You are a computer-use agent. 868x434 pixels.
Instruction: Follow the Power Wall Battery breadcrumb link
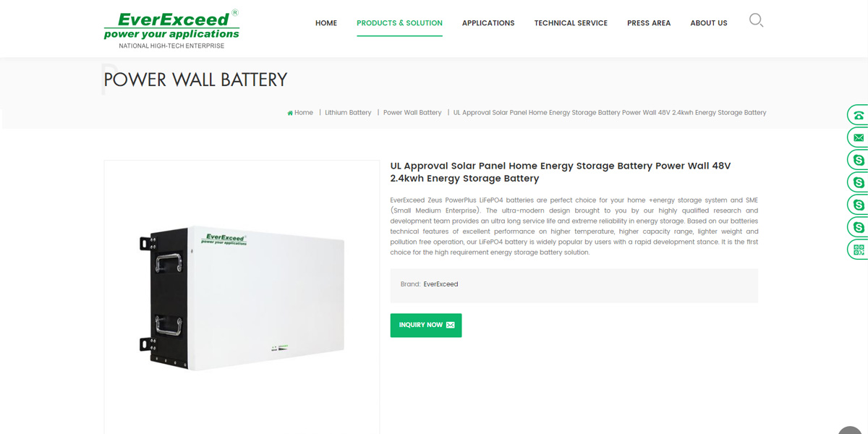click(x=412, y=113)
